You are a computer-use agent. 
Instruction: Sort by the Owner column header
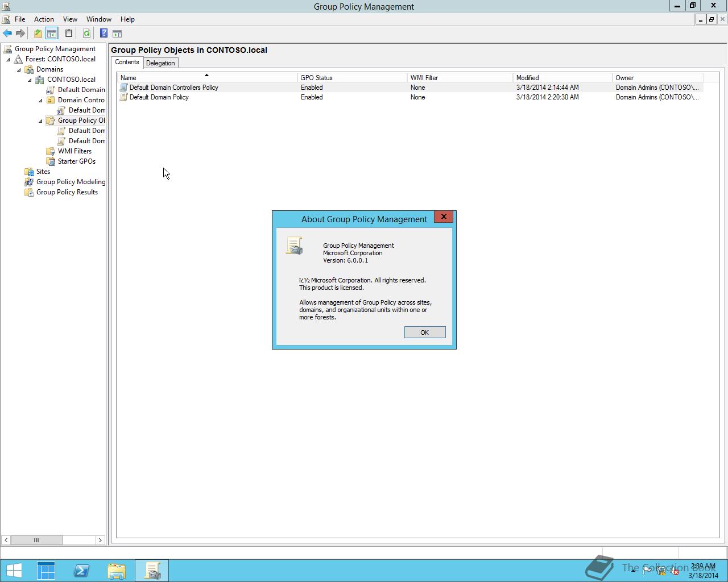(x=657, y=78)
